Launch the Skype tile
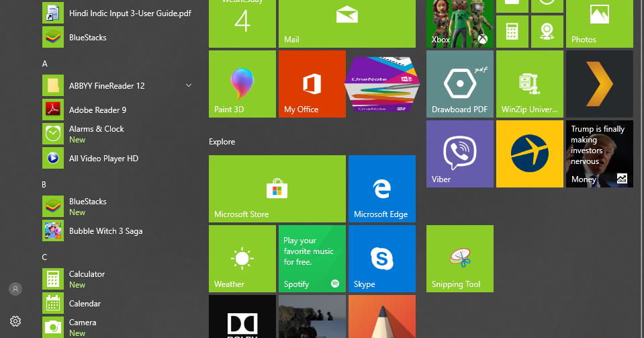644x338 pixels. [x=382, y=259]
